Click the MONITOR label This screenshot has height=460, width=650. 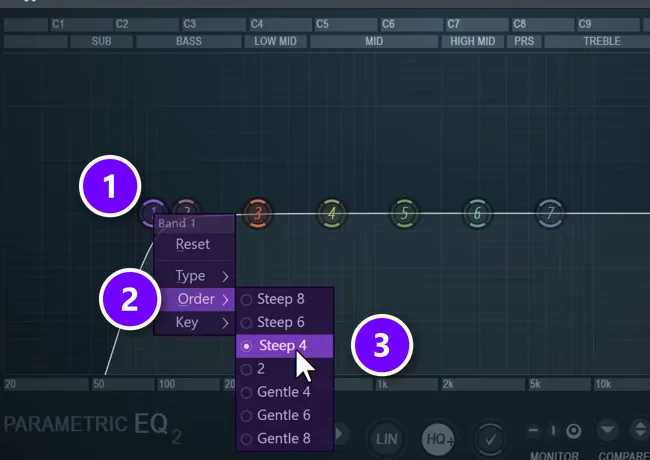555,455
